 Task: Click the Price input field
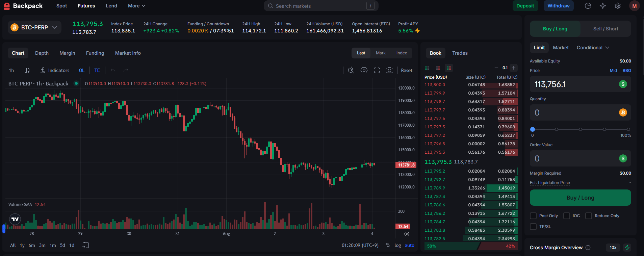pyautogui.click(x=580, y=84)
